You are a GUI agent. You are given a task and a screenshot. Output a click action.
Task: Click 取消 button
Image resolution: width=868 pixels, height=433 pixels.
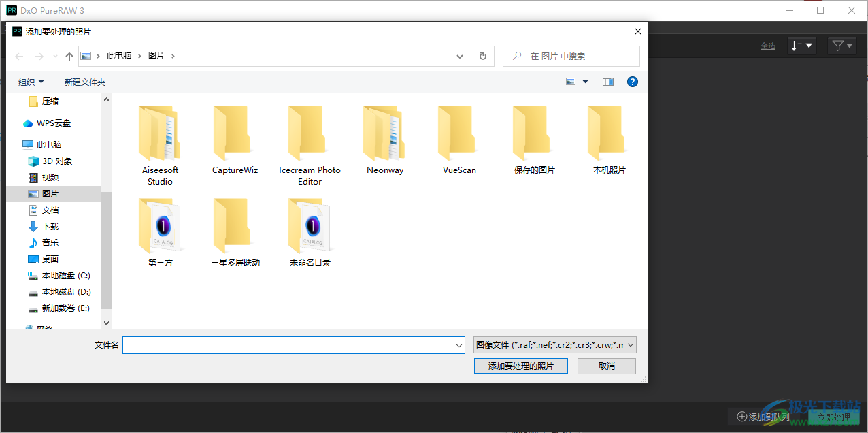(607, 366)
